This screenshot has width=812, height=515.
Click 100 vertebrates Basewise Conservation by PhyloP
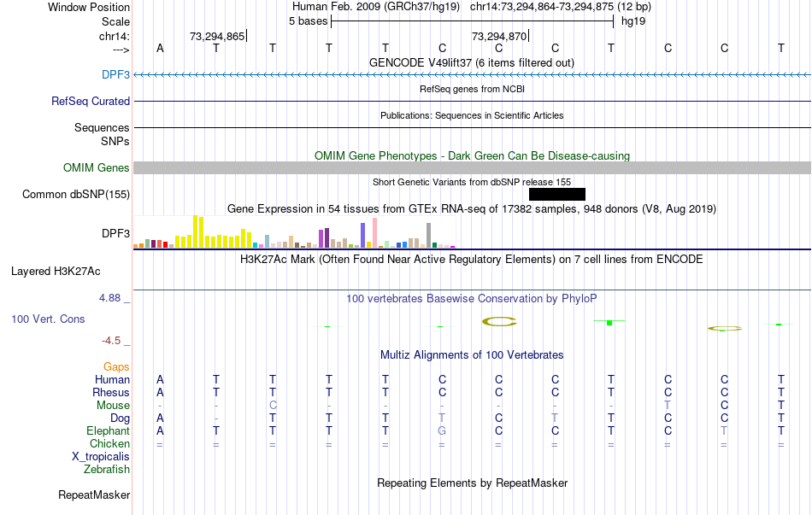[x=471, y=299]
